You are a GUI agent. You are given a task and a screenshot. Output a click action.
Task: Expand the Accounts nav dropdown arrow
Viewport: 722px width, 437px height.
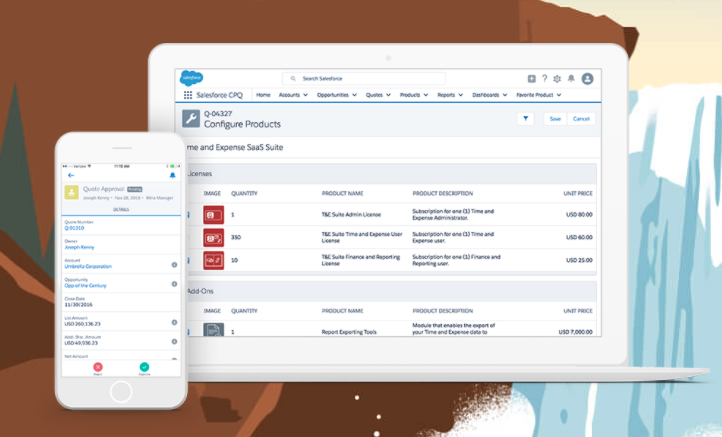point(305,95)
